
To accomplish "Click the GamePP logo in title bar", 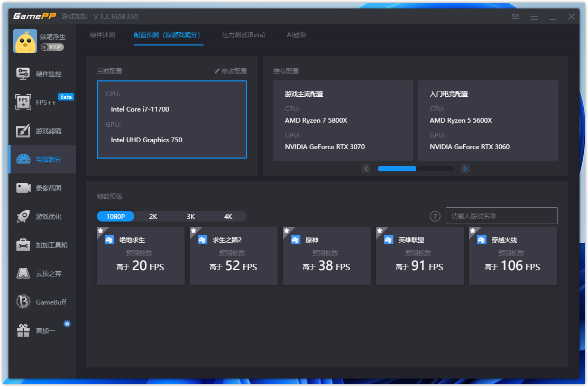I will tap(34, 16).
